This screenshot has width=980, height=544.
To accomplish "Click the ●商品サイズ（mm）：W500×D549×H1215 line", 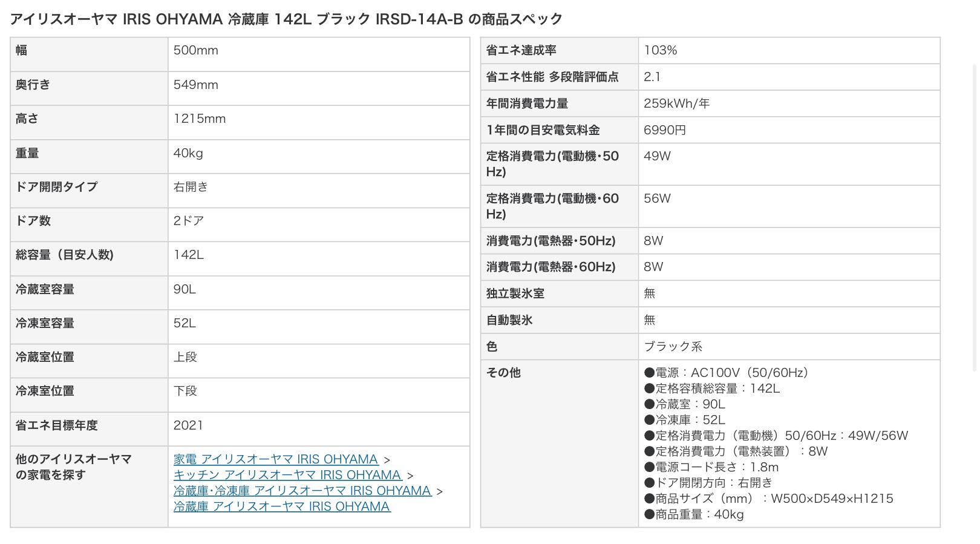I will [768, 499].
